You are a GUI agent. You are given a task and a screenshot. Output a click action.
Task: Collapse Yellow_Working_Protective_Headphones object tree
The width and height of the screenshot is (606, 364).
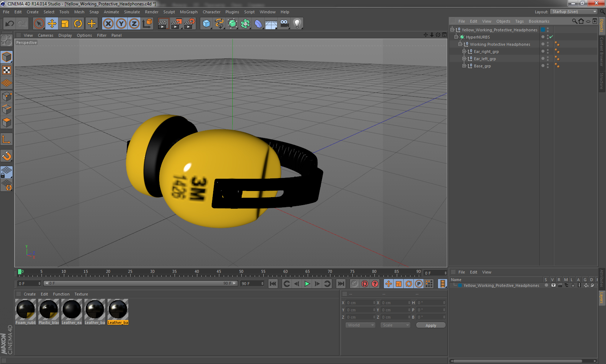click(452, 30)
